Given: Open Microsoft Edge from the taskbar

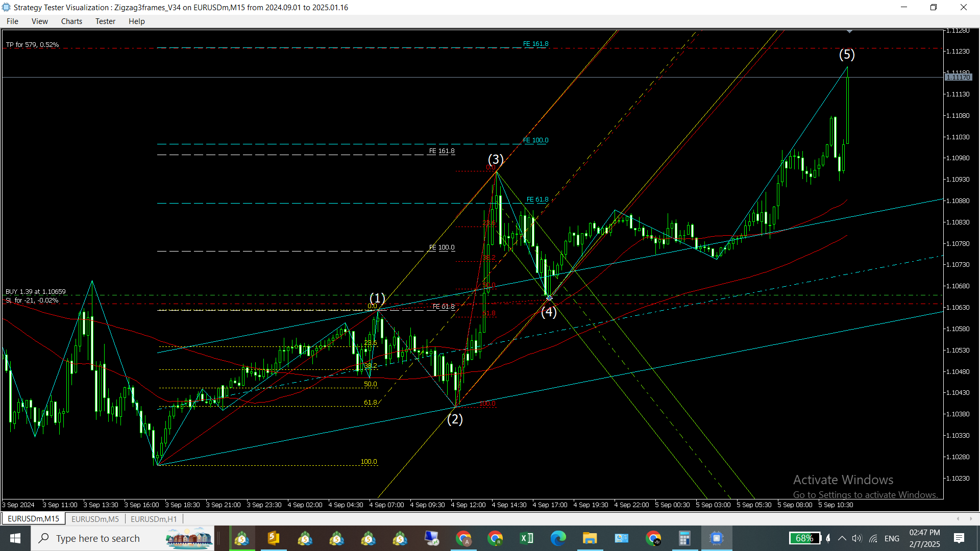Looking at the screenshot, I should 558,538.
